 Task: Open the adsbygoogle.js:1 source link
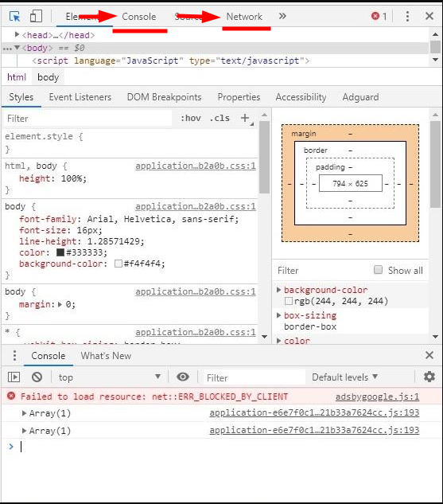(377, 397)
